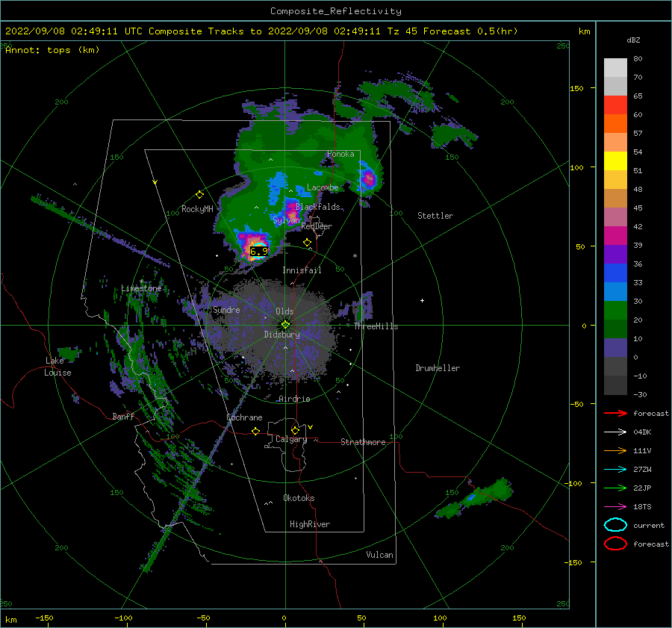
Task: Click the Lake Louise label
Action: pyautogui.click(x=57, y=367)
